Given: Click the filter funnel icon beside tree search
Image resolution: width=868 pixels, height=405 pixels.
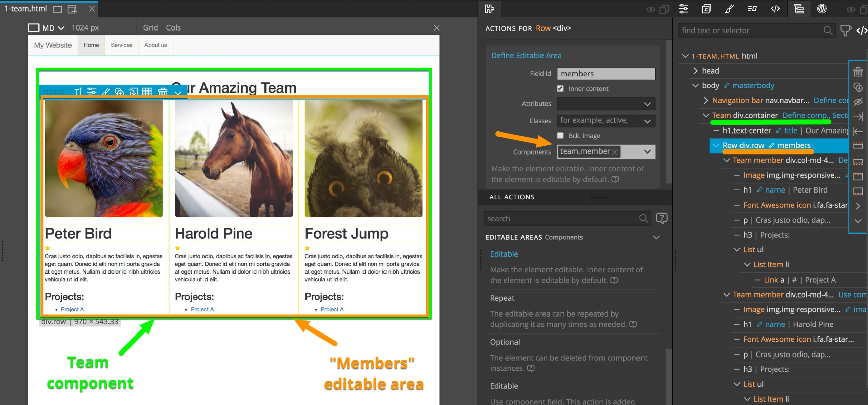Looking at the screenshot, I should pyautogui.click(x=845, y=31).
